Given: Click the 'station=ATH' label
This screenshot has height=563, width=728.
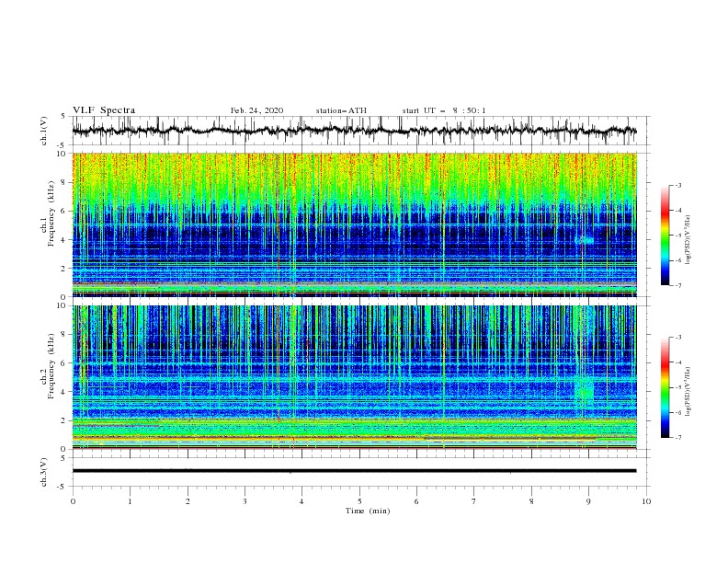Looking at the screenshot, I should coord(341,110).
